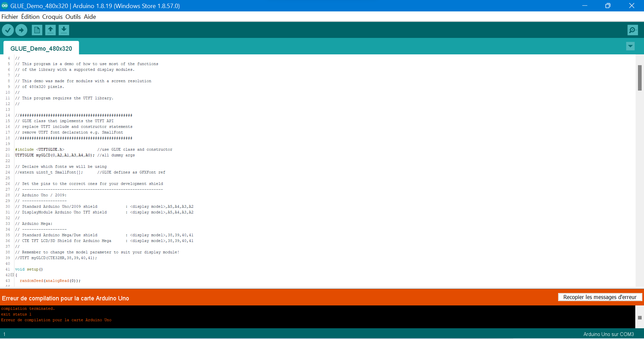The image size is (644, 339).
Task: Click the 'GLUE class that implements' comment
Action: click(x=64, y=121)
